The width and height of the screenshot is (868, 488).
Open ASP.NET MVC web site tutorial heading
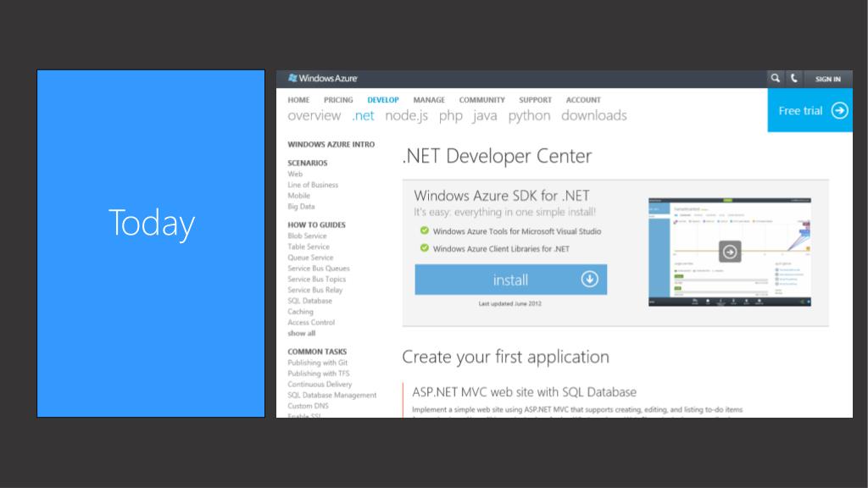click(524, 391)
